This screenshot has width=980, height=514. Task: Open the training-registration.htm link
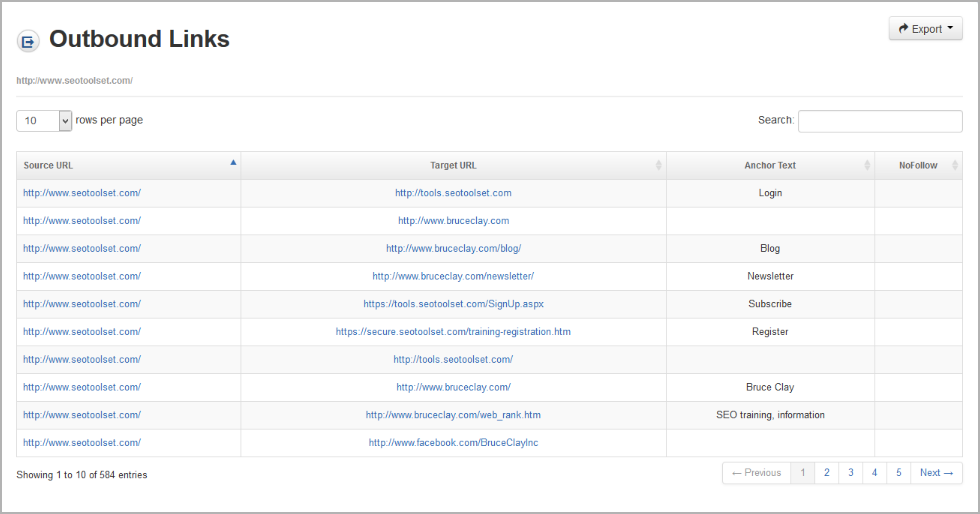(x=453, y=331)
